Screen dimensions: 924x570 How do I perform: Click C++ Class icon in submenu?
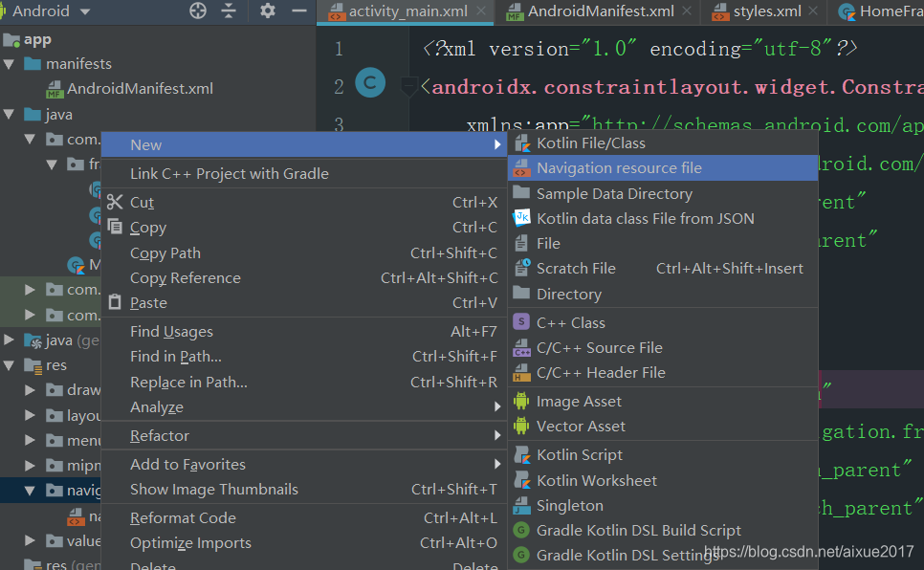[x=521, y=322]
